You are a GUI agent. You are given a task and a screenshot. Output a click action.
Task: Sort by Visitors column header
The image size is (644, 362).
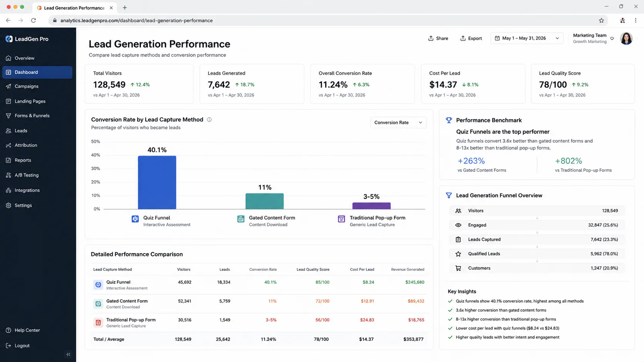click(x=184, y=270)
